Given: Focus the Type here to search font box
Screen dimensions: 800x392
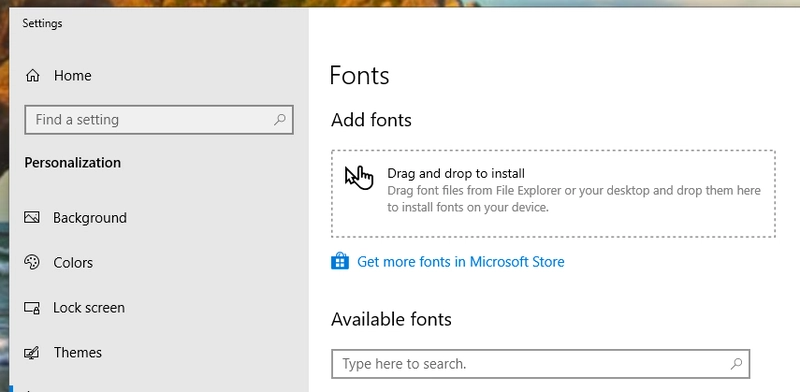Looking at the screenshot, I should (540, 364).
